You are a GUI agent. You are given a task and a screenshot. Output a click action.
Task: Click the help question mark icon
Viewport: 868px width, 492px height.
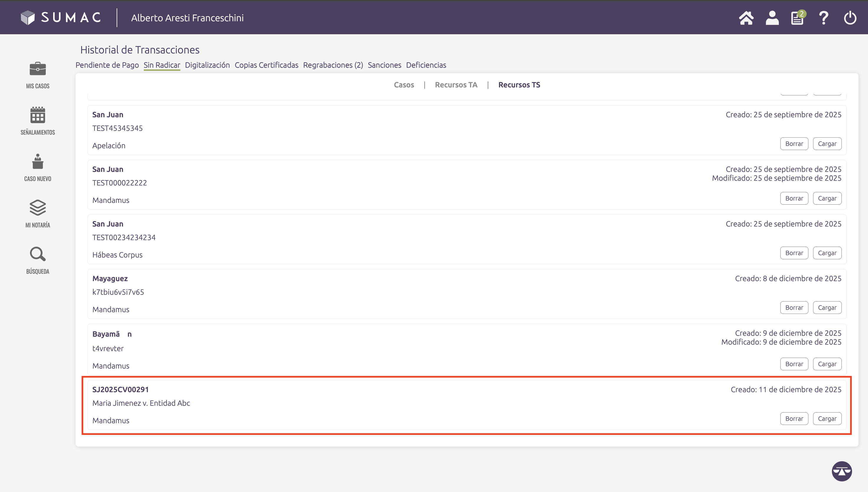pos(824,18)
